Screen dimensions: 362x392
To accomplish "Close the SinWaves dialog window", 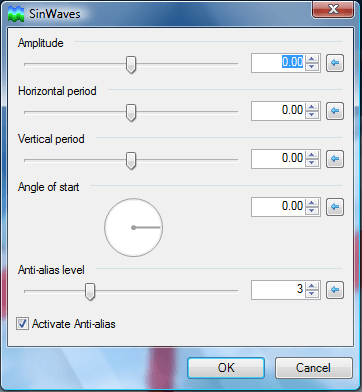I will tap(333, 9).
